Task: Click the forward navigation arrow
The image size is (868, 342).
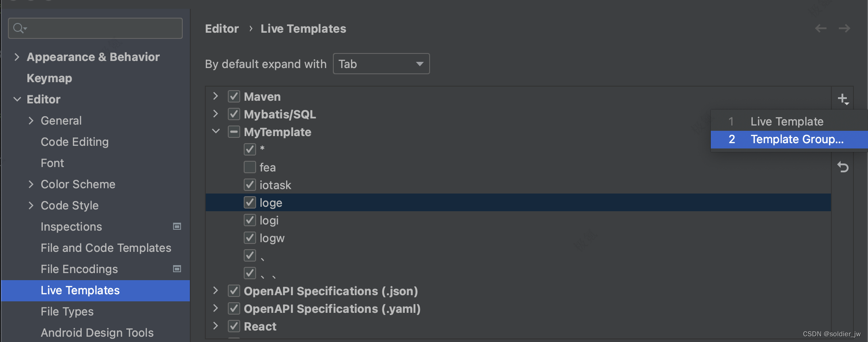Action: [x=844, y=29]
